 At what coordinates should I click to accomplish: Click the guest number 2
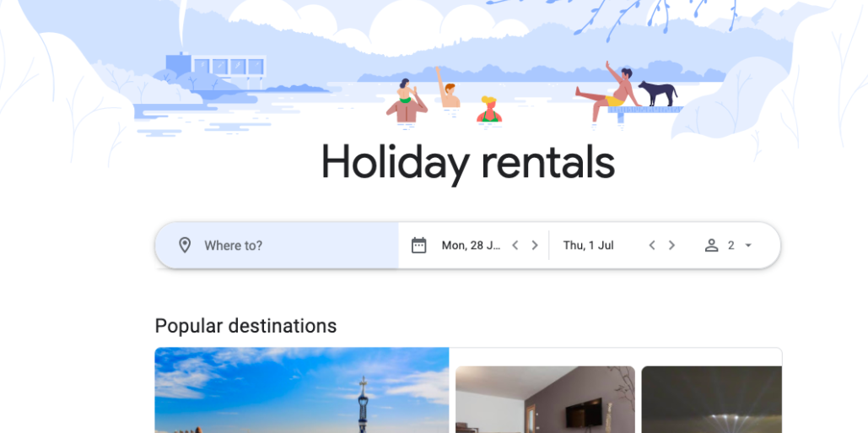[731, 246]
